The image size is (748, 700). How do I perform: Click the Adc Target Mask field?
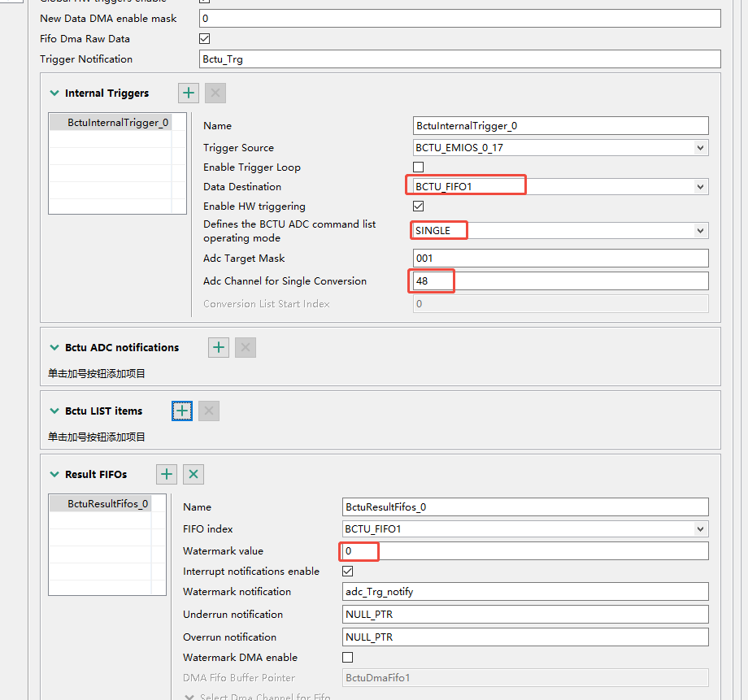[x=560, y=259]
